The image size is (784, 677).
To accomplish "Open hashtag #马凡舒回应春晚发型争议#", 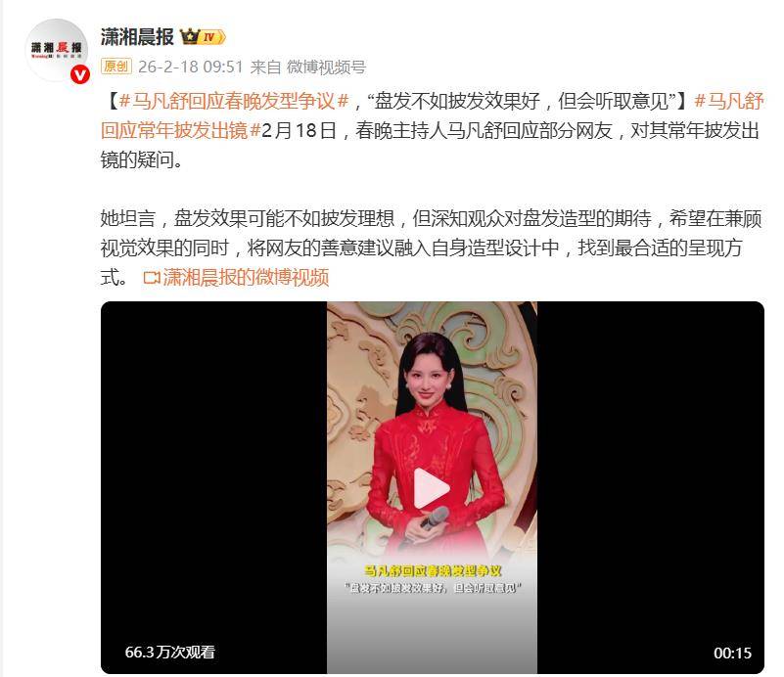I will tap(234, 101).
